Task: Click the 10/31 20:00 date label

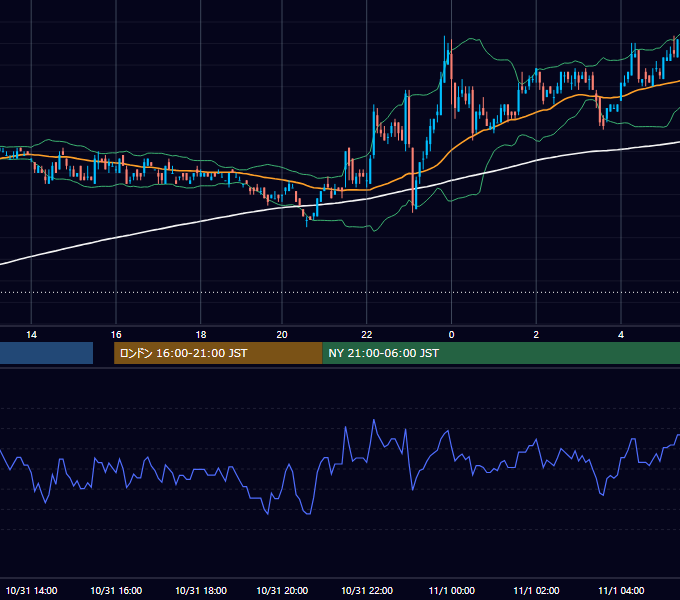Action: pyautogui.click(x=282, y=590)
